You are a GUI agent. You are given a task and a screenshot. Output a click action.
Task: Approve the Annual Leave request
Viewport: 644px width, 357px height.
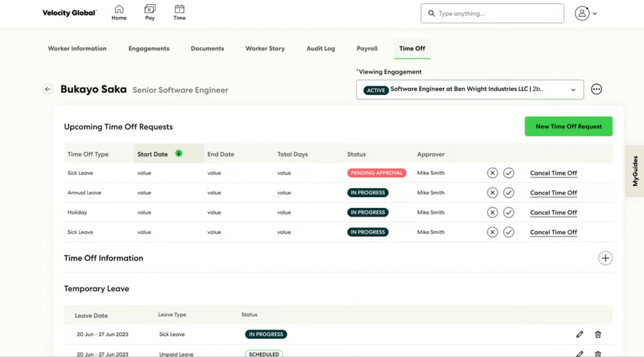pyautogui.click(x=509, y=193)
